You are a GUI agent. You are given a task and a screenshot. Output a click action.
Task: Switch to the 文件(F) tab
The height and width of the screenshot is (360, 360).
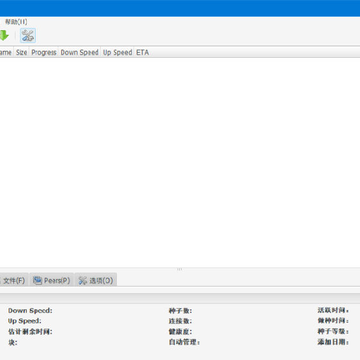click(14, 280)
